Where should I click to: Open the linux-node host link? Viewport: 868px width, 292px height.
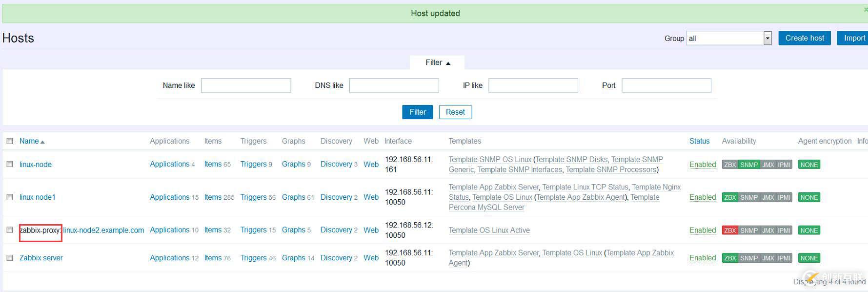pos(36,165)
